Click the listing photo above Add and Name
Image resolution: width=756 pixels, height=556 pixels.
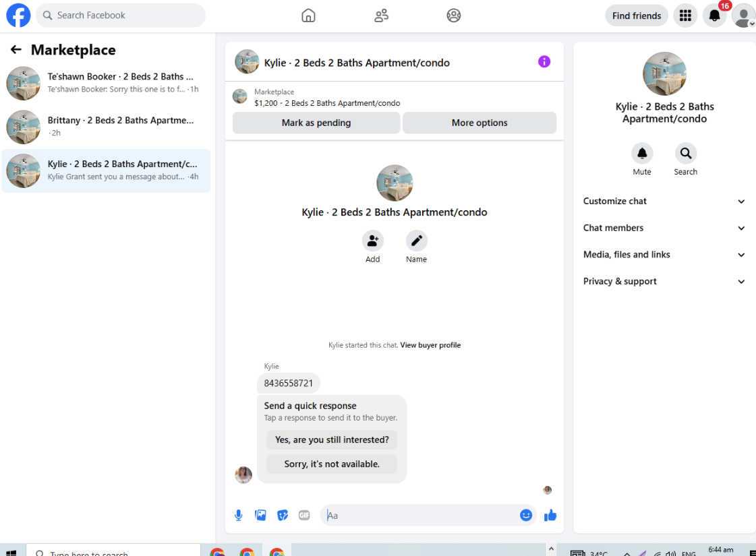395,183
